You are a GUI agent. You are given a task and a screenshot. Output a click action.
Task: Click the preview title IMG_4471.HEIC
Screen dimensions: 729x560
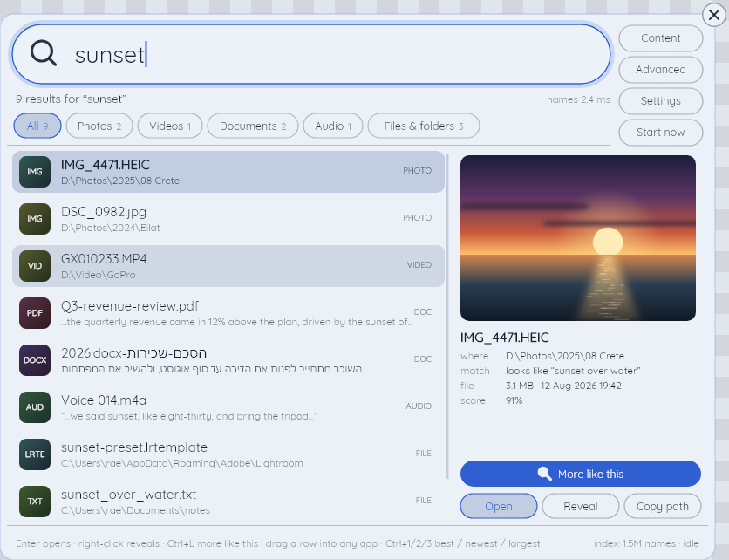point(504,338)
